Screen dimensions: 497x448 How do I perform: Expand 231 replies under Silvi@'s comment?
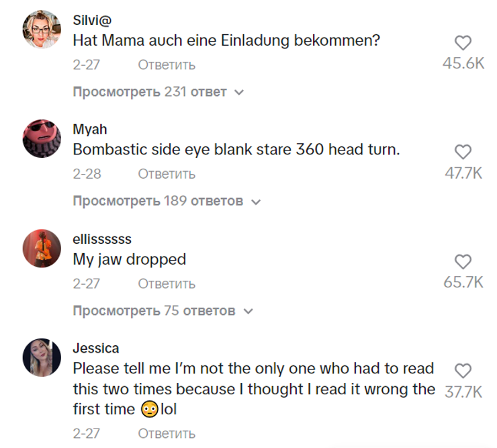click(x=158, y=91)
